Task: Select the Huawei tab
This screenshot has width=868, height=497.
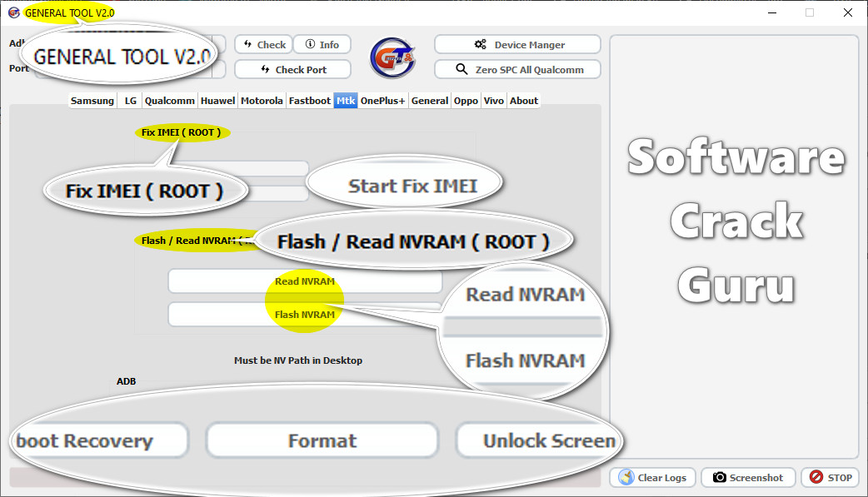Action: (x=217, y=101)
